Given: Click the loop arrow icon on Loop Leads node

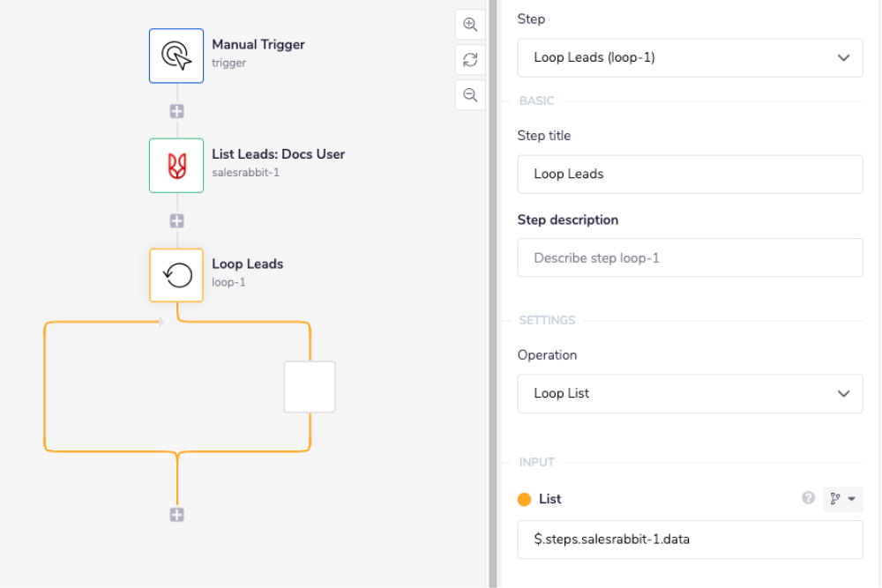Looking at the screenshot, I should (x=176, y=274).
